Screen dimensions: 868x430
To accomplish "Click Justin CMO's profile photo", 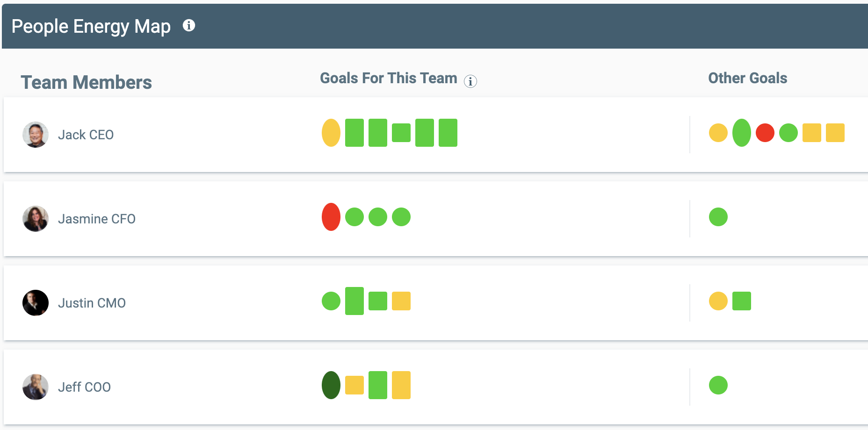I will pyautogui.click(x=36, y=303).
